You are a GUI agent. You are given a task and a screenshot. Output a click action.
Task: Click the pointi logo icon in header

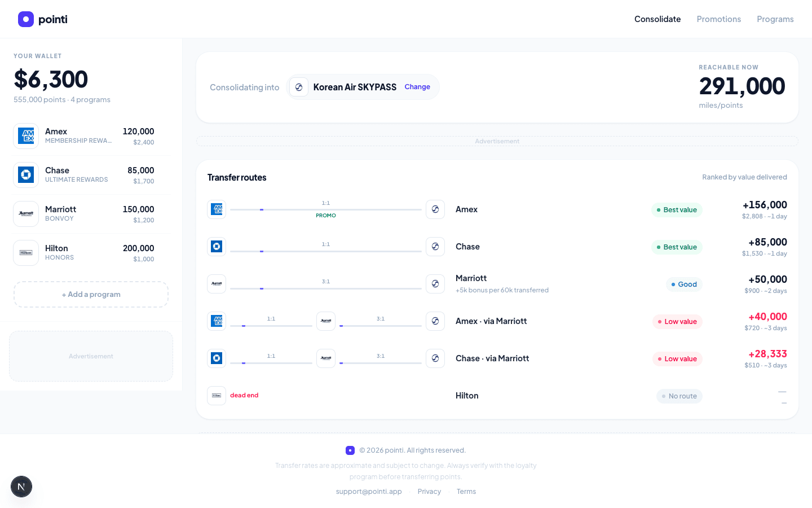tap(26, 19)
